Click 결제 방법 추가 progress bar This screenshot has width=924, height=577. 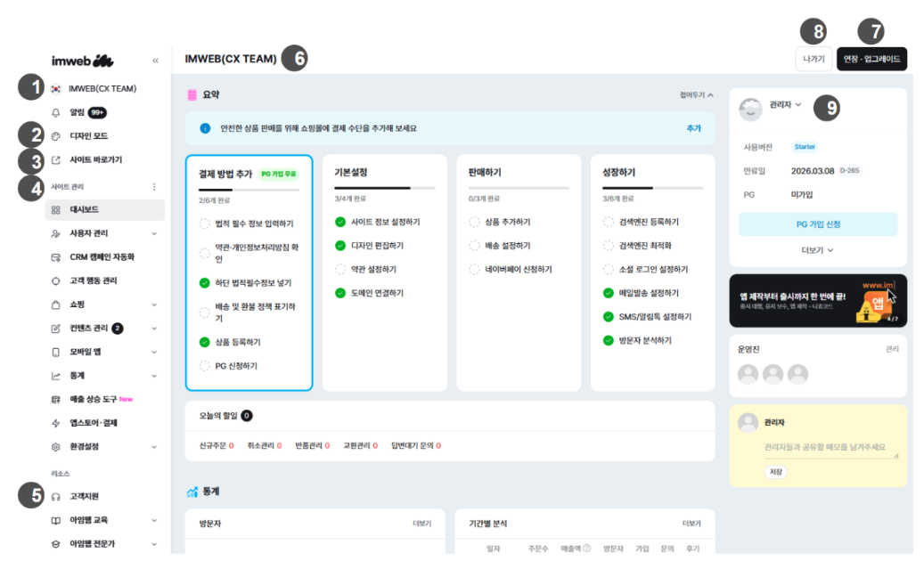coord(249,190)
